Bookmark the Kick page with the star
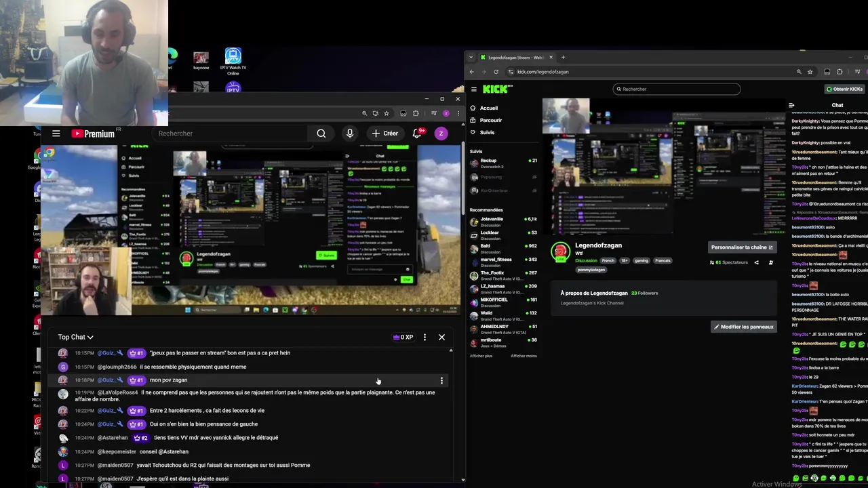Viewport: 868px width, 488px height. pyautogui.click(x=810, y=71)
